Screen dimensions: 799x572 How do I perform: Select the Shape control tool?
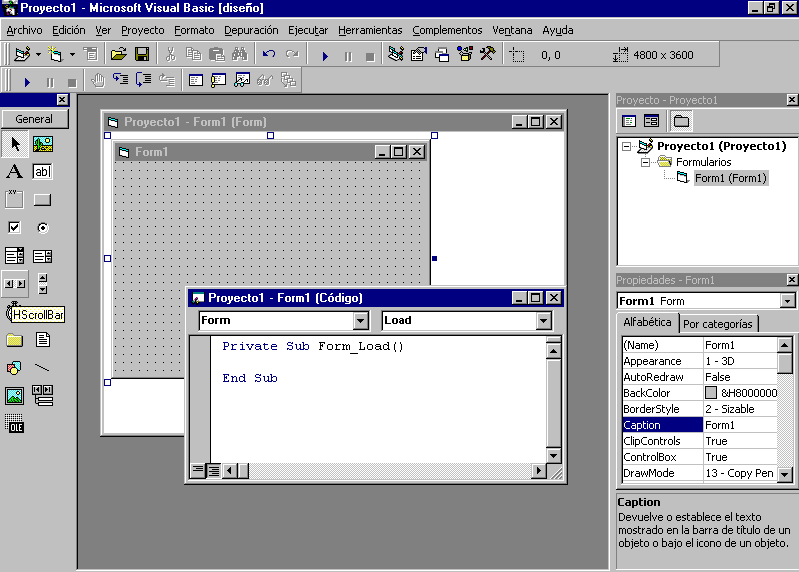click(x=15, y=368)
